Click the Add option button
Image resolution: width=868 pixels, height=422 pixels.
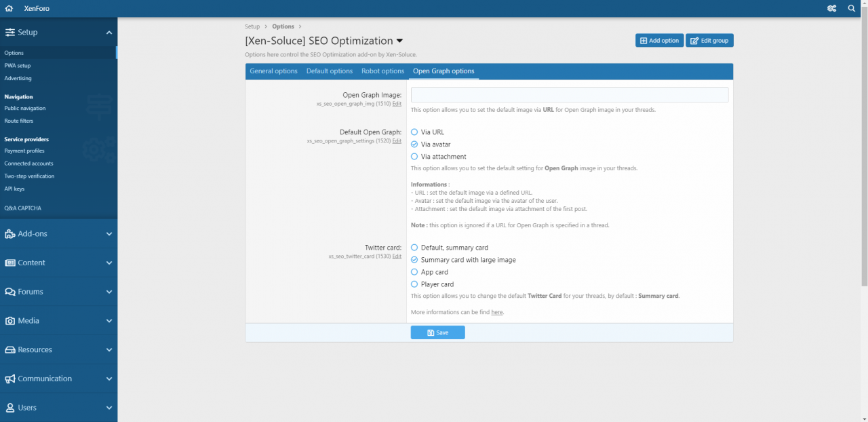click(659, 41)
